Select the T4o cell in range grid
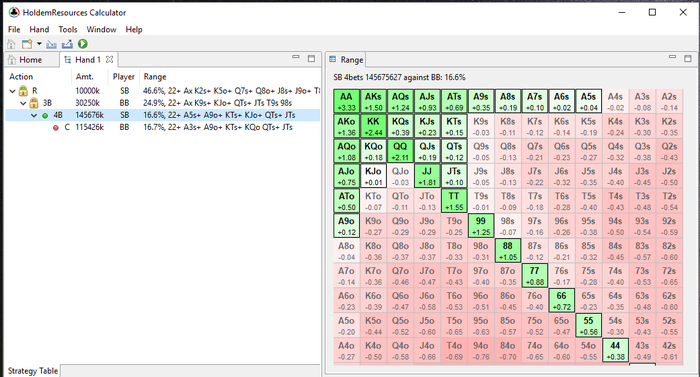This screenshot has width=700, height=377. [454, 350]
